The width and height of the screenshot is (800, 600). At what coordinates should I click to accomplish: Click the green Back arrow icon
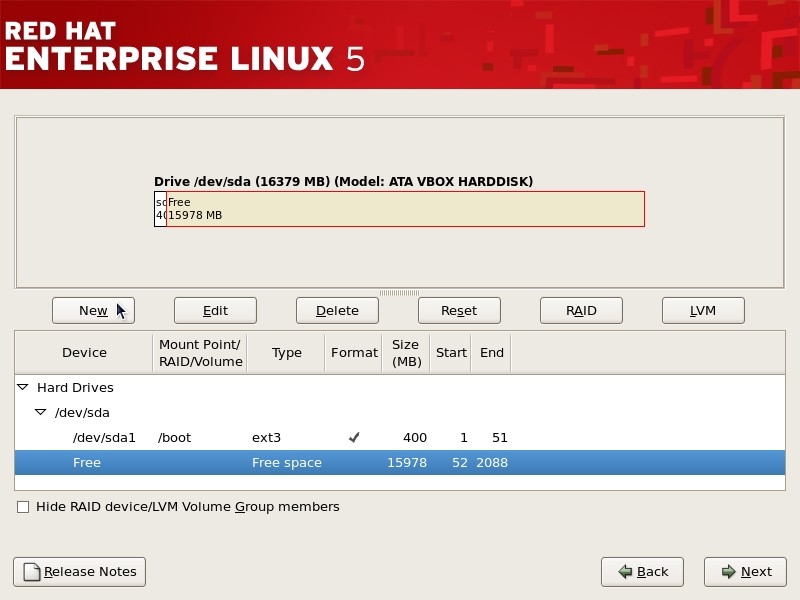(x=625, y=571)
